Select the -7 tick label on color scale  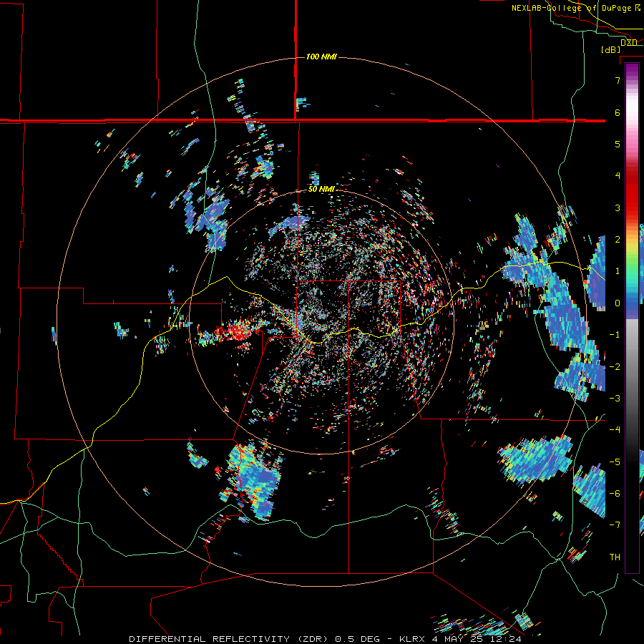click(615, 525)
